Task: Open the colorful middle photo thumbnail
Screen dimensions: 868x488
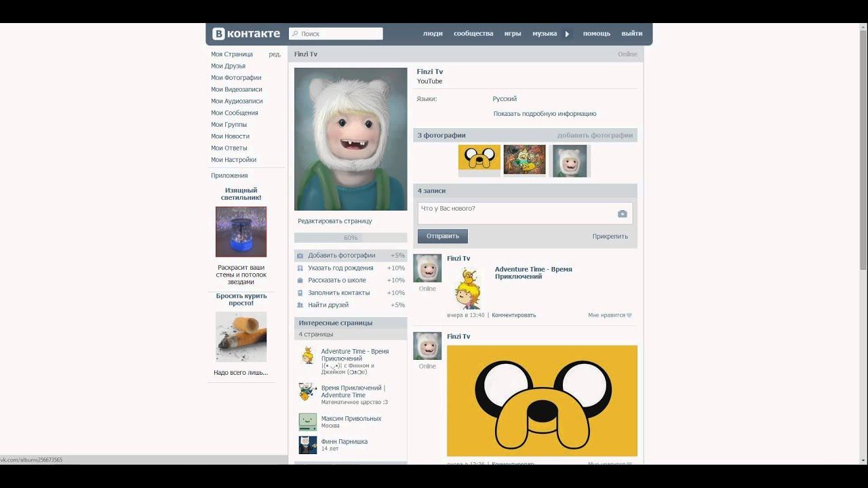Action: pyautogui.click(x=525, y=161)
